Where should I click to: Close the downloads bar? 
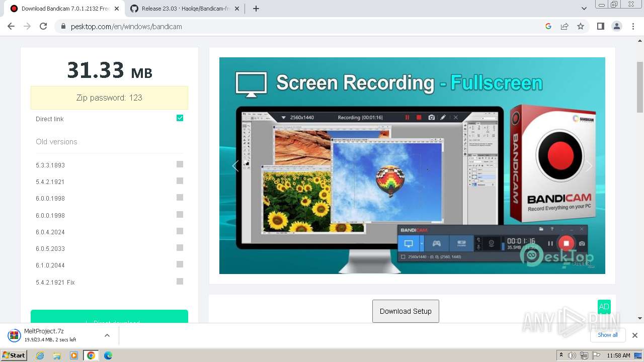point(634,335)
